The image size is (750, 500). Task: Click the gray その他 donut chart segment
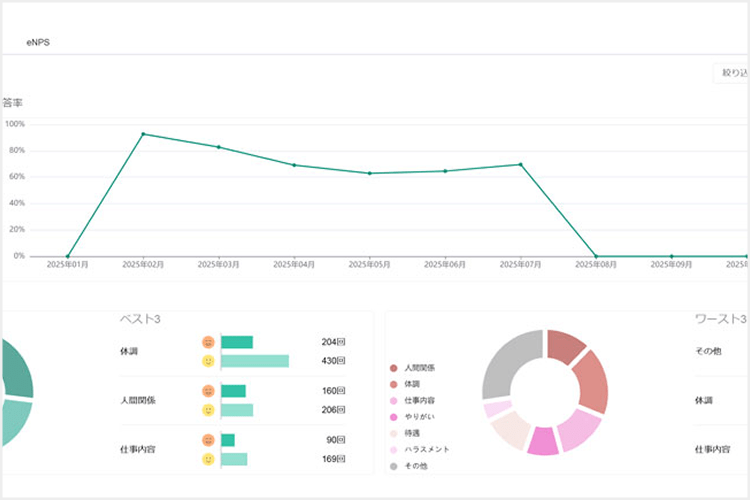(x=506, y=362)
